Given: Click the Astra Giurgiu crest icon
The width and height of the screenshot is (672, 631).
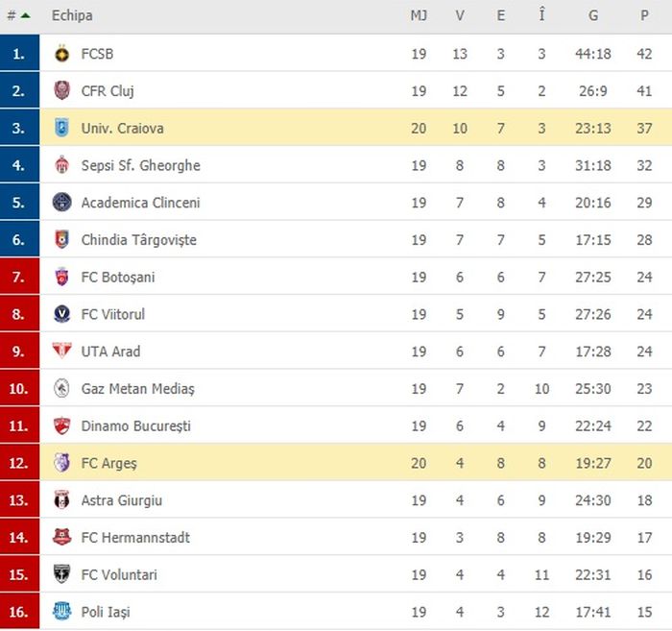Looking at the screenshot, I should [61, 500].
